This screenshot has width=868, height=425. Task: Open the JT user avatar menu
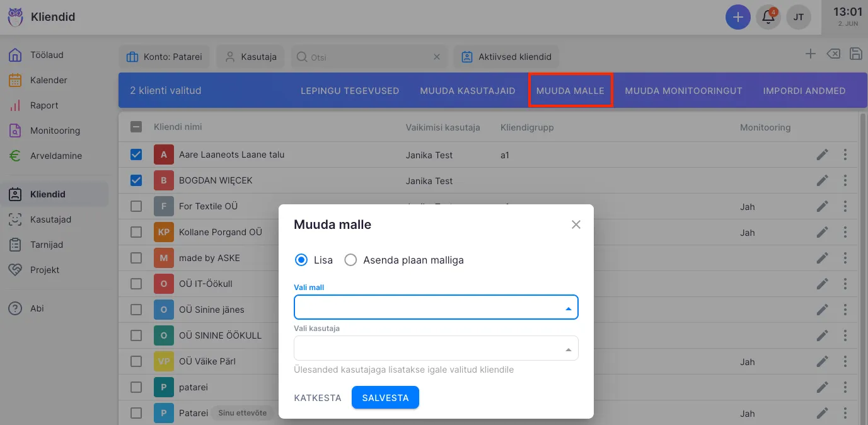click(799, 17)
